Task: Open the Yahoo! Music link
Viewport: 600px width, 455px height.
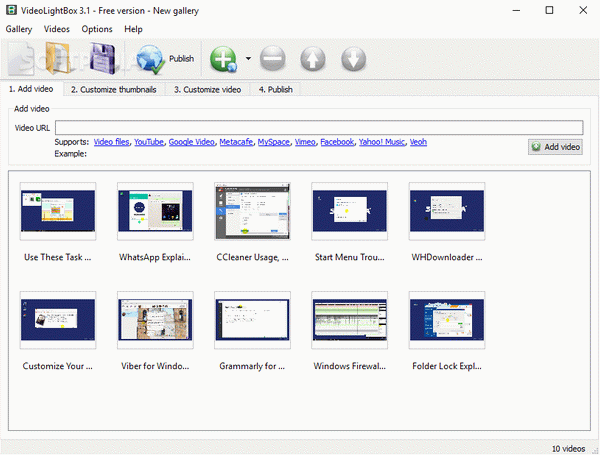Action: [382, 142]
